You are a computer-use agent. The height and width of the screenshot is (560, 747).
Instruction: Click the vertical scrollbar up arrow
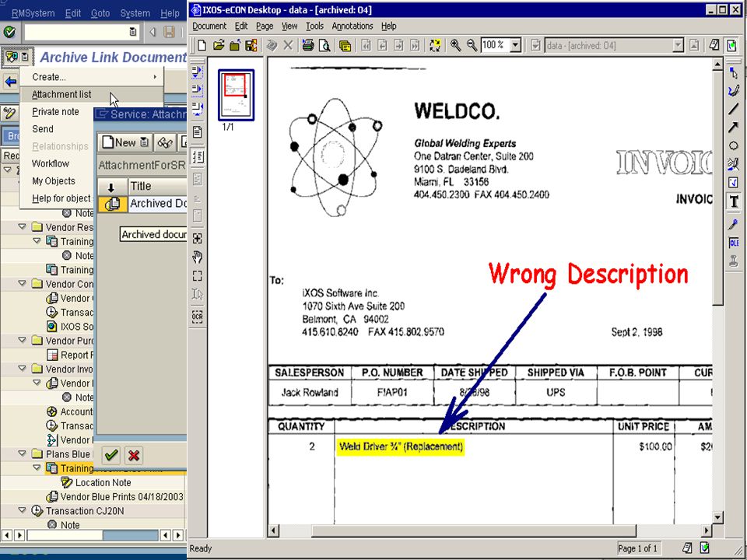click(717, 64)
